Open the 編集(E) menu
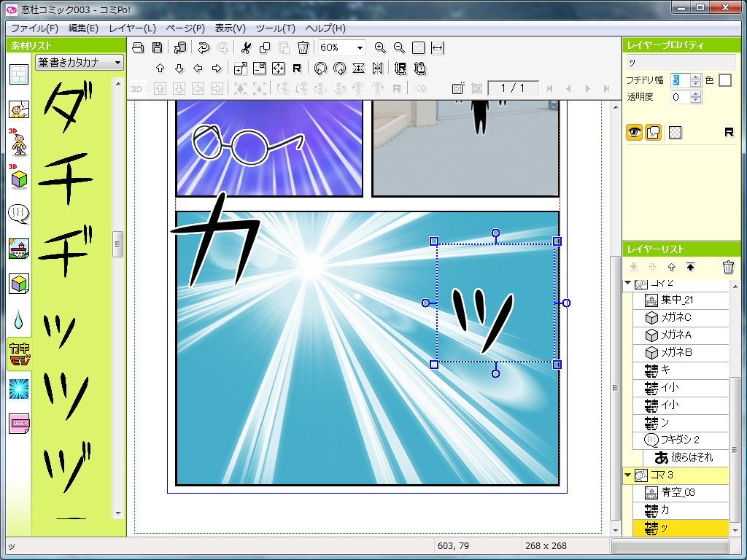 point(83,28)
